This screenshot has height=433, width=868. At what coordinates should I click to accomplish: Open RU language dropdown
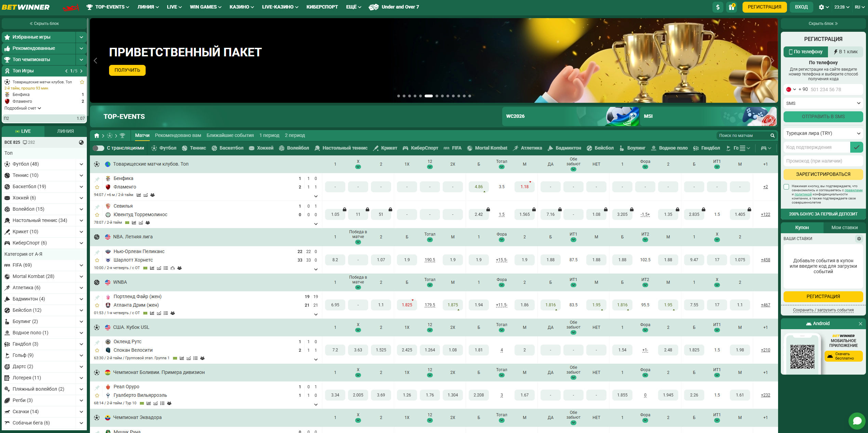(859, 7)
